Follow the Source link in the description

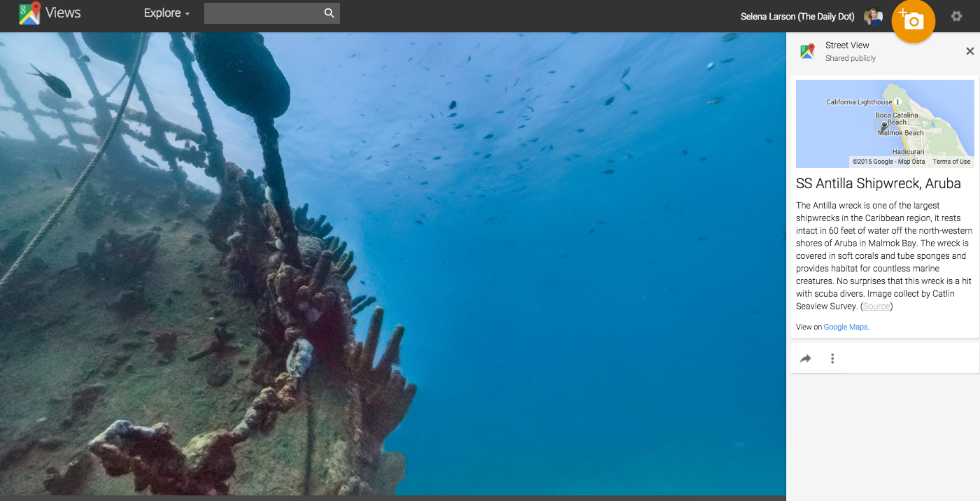(x=876, y=306)
